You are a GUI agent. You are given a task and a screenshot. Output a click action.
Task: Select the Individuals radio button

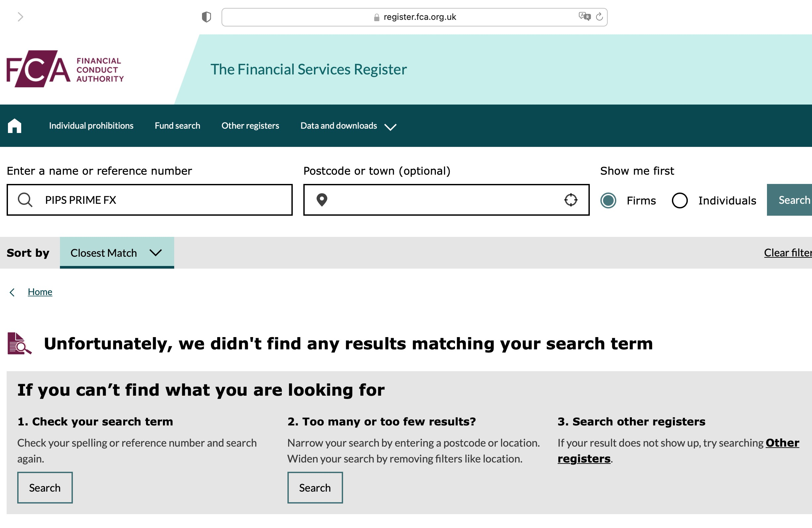click(x=679, y=200)
